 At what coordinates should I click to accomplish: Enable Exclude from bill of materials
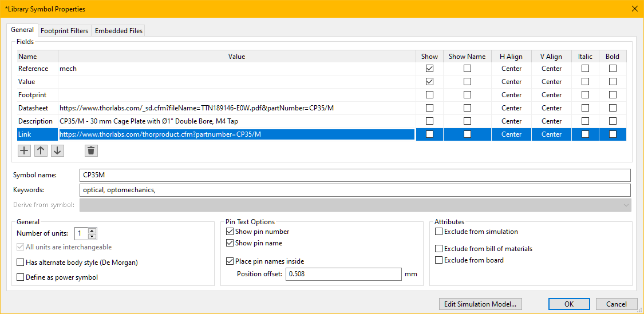click(439, 249)
